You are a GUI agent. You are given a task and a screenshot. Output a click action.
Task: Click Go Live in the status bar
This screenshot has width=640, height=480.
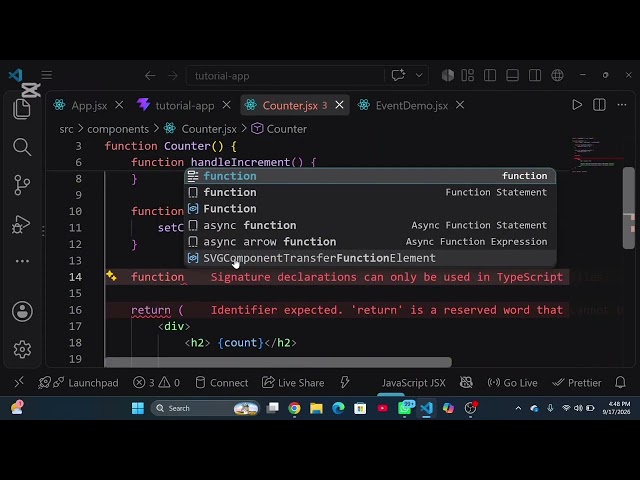[512, 383]
